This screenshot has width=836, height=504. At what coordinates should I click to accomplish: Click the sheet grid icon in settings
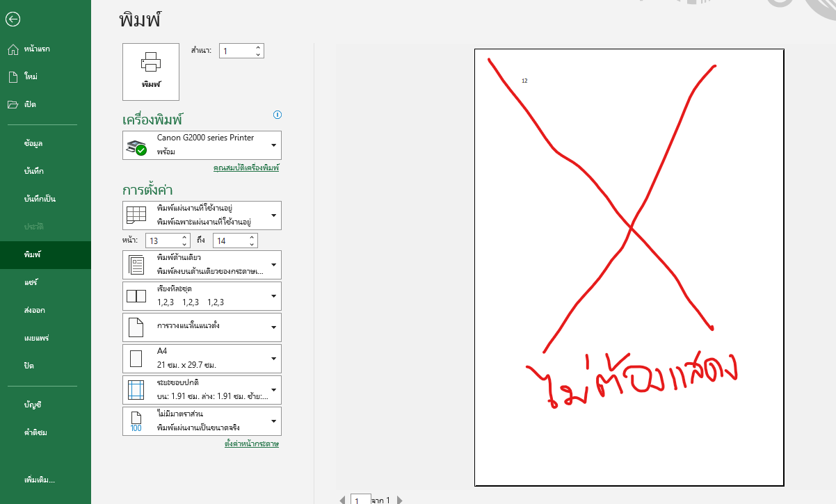click(136, 216)
